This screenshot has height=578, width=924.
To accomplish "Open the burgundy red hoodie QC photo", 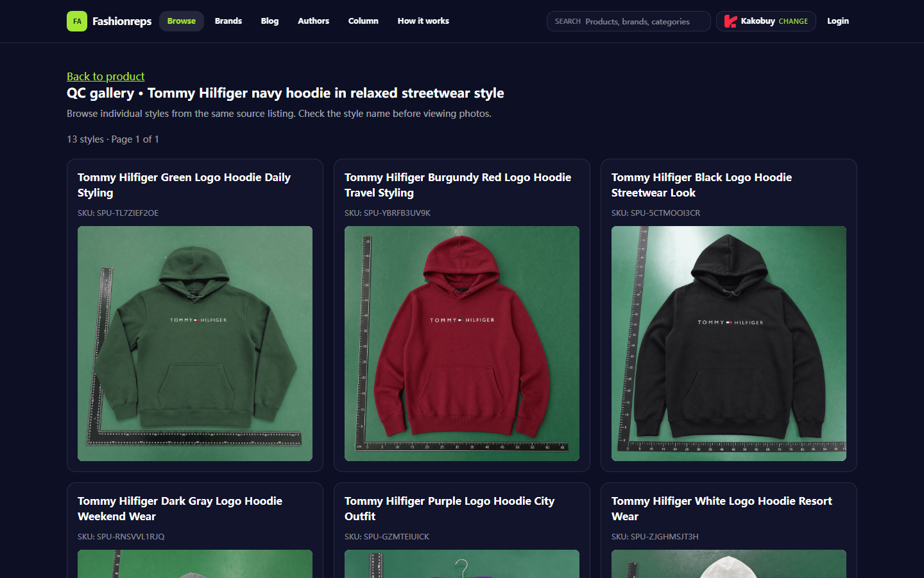I will (462, 344).
